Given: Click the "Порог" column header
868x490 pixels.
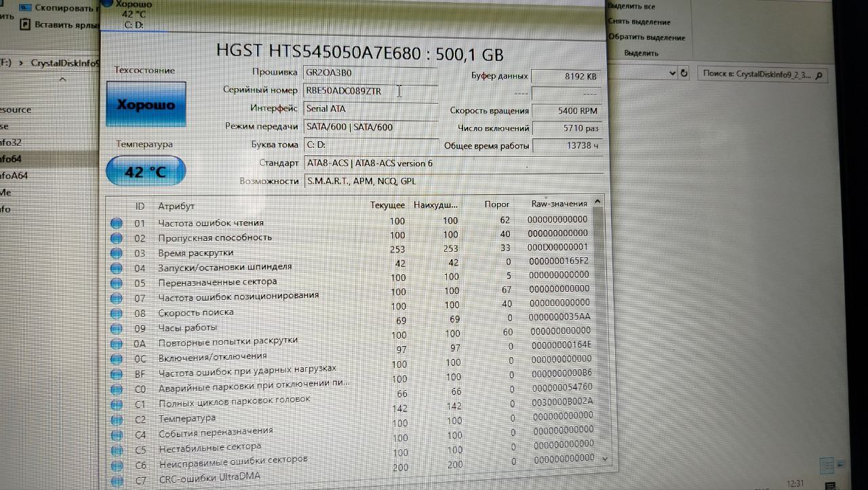Looking at the screenshot, I should click(x=497, y=204).
